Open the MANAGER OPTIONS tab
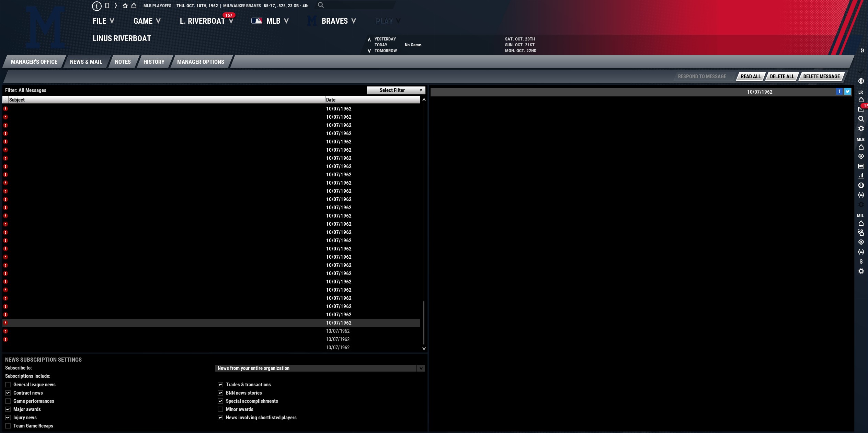The image size is (868, 433). pyautogui.click(x=201, y=62)
